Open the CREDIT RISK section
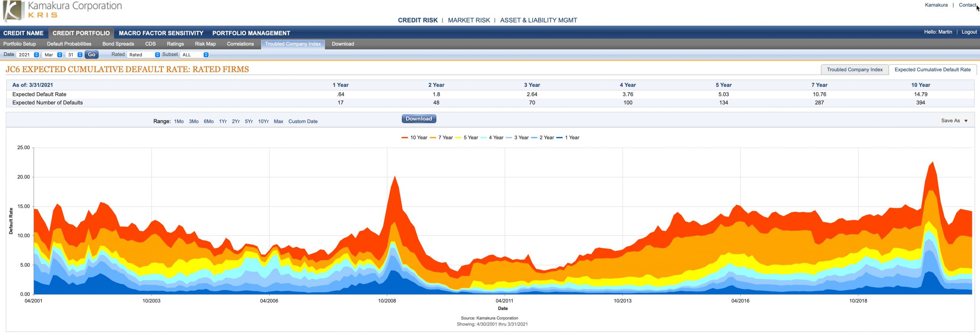This screenshot has width=980, height=334. pos(417,20)
